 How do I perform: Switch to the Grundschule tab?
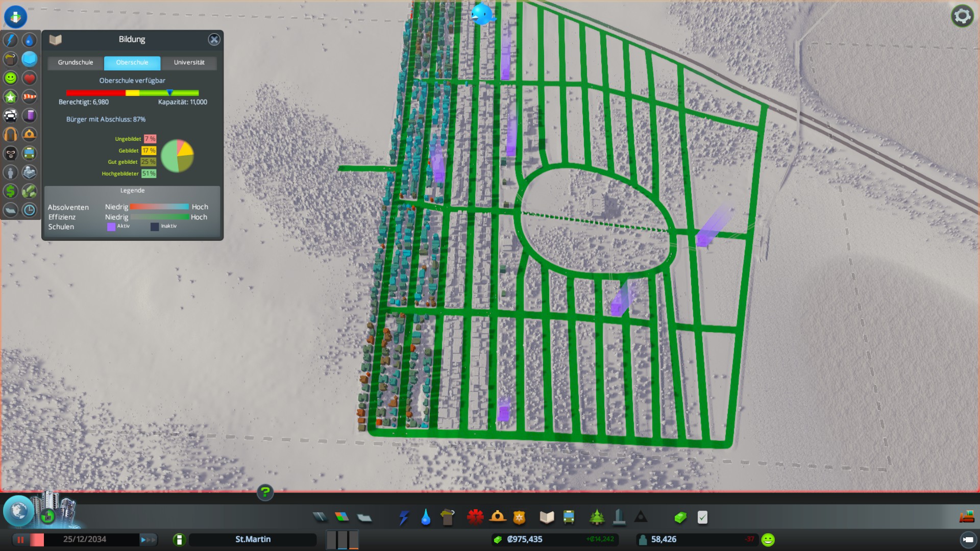76,63
